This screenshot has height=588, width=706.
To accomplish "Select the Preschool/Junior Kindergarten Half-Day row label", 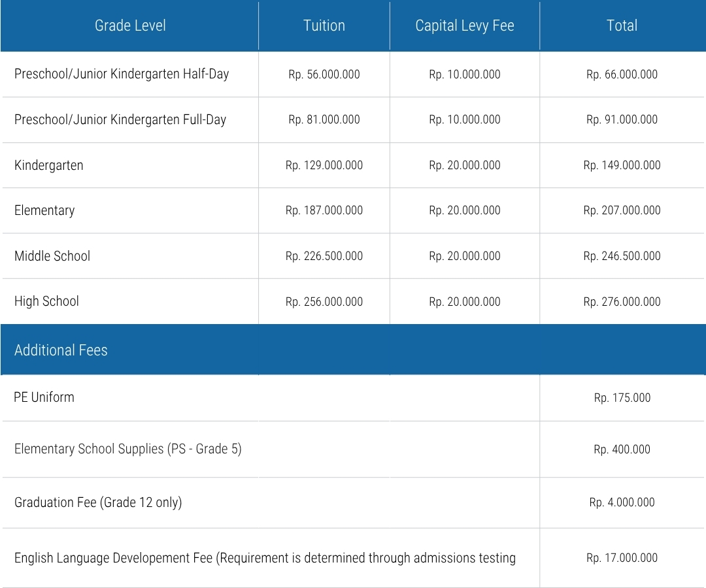I will point(122,74).
